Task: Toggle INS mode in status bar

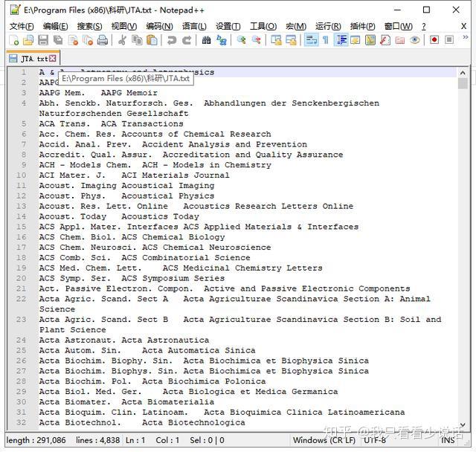Action: pyautogui.click(x=448, y=440)
